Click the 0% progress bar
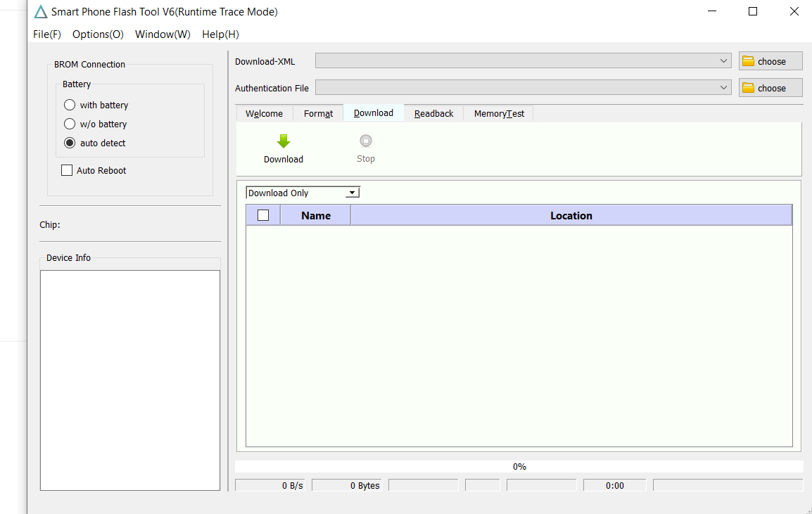The height and width of the screenshot is (514, 812). [x=519, y=466]
